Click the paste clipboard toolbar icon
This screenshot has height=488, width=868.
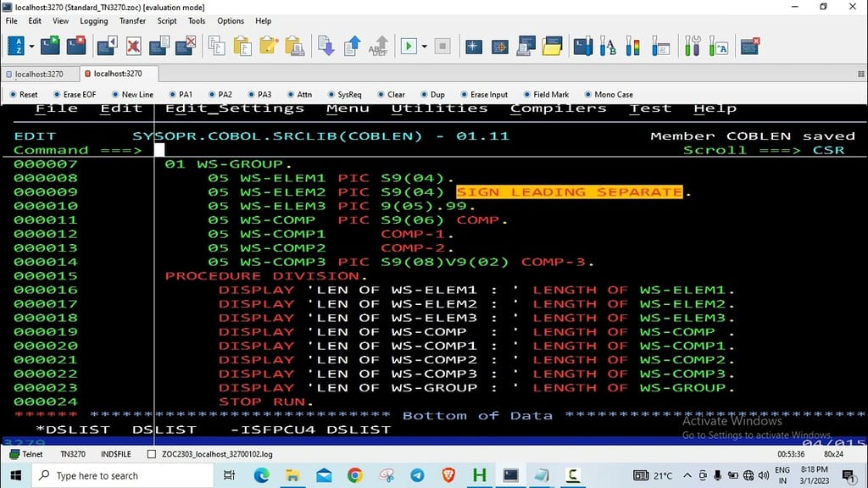tap(242, 46)
